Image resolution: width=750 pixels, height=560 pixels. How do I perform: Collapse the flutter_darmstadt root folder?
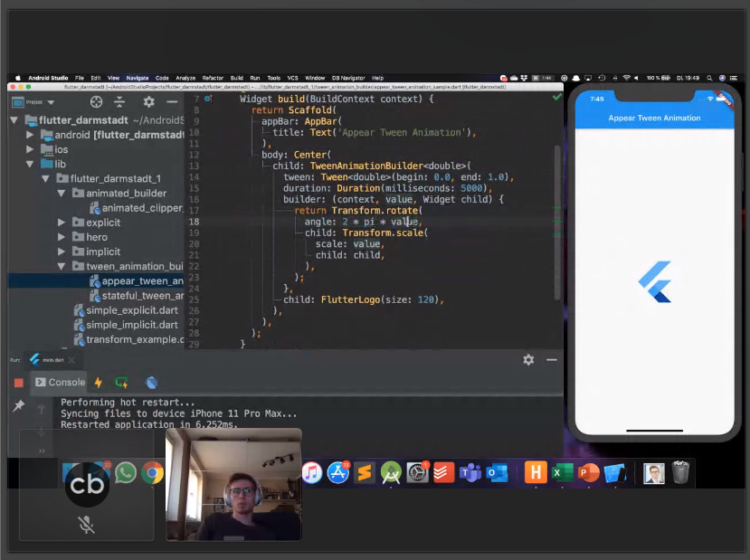pos(14,120)
